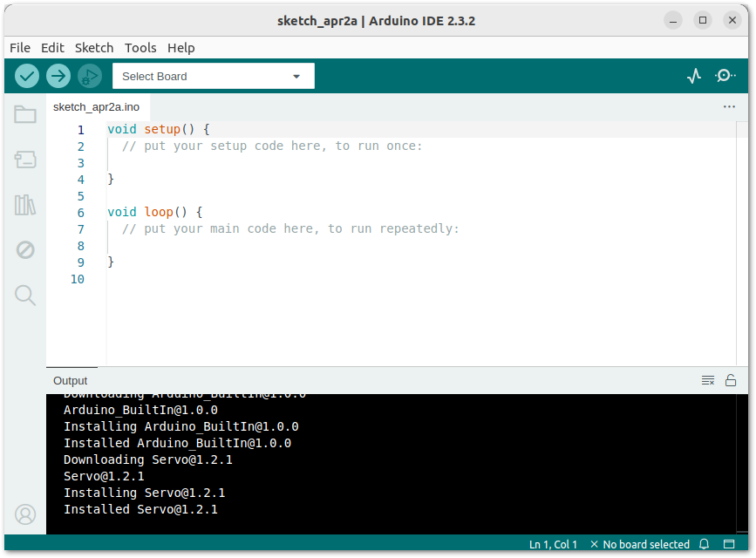The height and width of the screenshot is (558, 756).
Task: Close the Arduino IDE window
Action: (x=732, y=20)
